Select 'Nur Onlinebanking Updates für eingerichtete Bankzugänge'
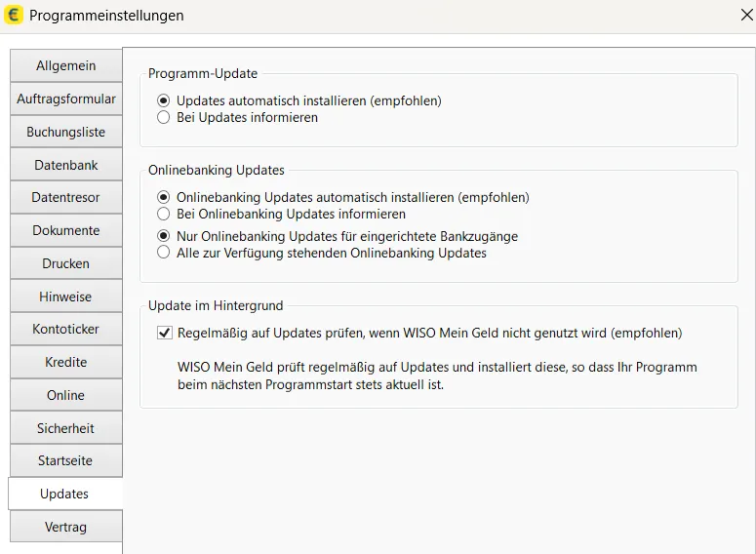This screenshot has height=554, width=756. (163, 236)
